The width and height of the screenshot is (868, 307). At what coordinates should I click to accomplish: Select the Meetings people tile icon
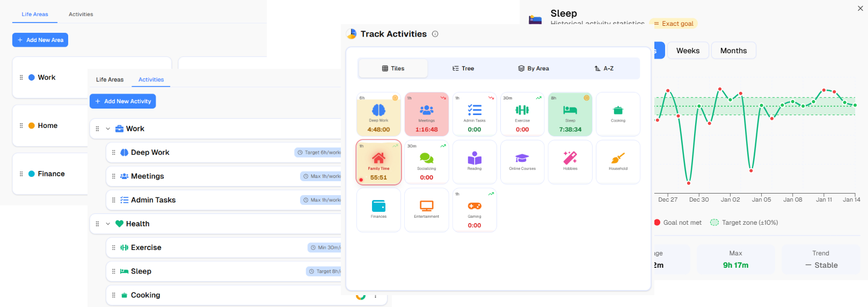[x=426, y=110]
